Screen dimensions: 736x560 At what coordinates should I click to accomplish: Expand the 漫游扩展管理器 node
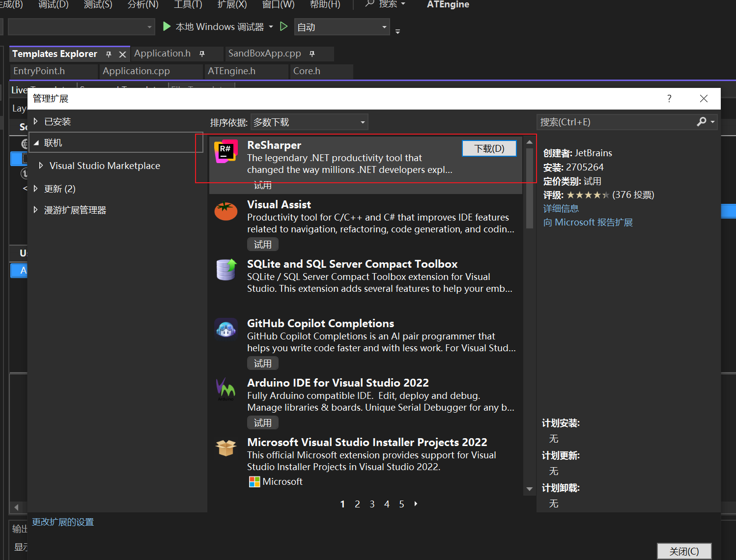click(x=35, y=210)
